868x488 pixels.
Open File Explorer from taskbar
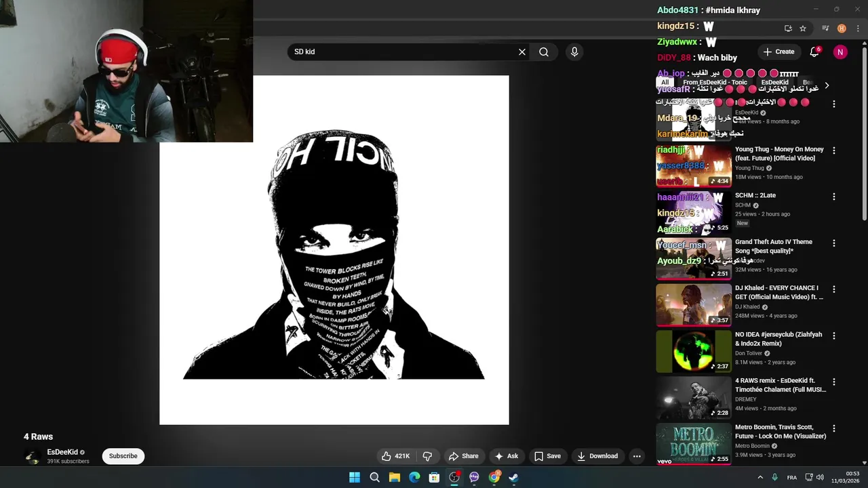coord(395,477)
